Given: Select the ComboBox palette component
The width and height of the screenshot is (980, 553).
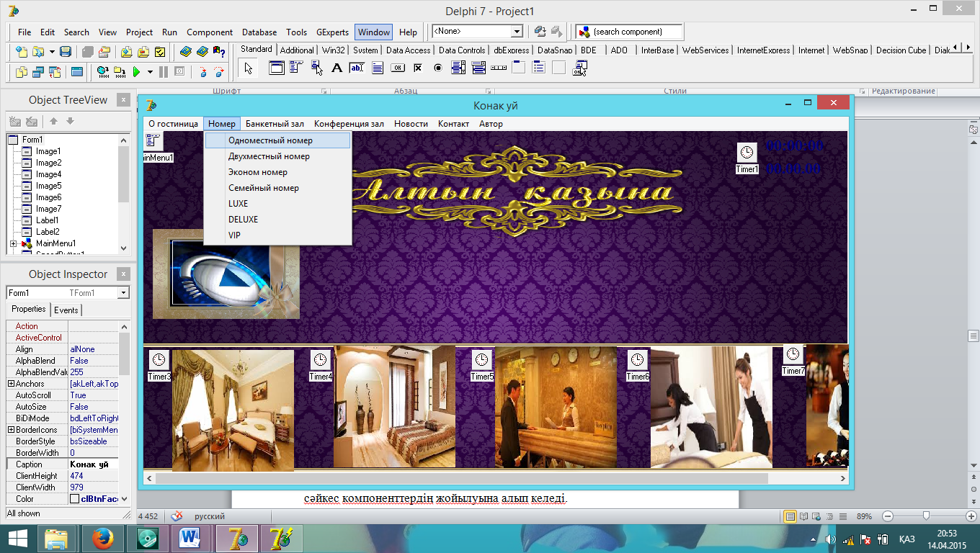Looking at the screenshot, I should point(478,68).
